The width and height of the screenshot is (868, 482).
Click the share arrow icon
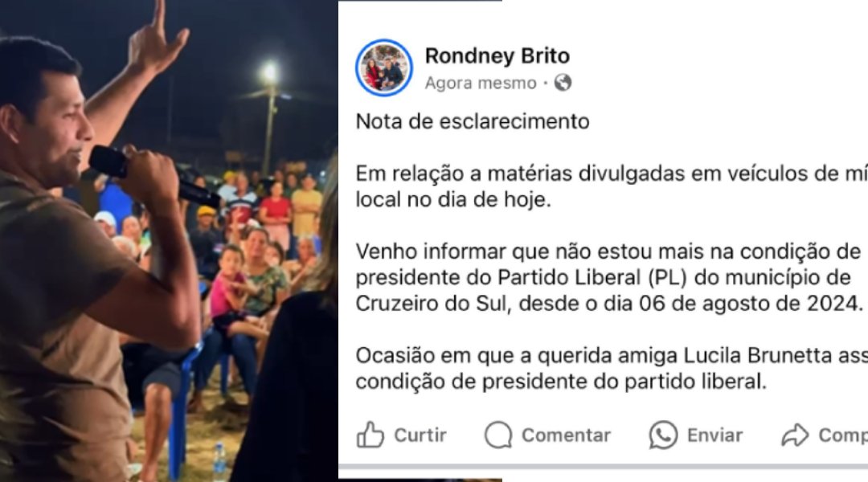coord(795,435)
